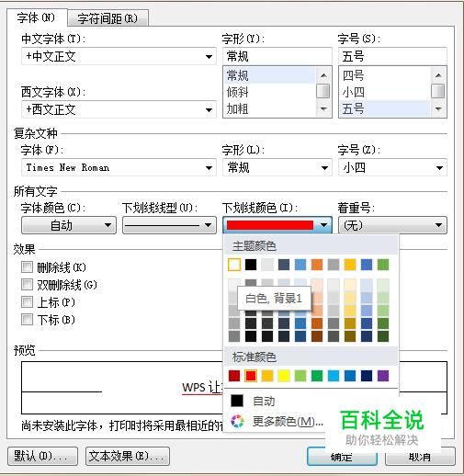Viewport: 464px width, 476px height.
Task: Choose light blue standard color
Action: [x=334, y=376]
